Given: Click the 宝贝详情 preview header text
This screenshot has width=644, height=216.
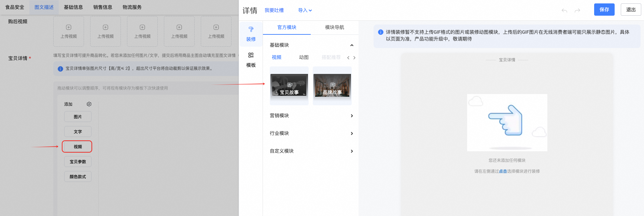Looking at the screenshot, I should 507,60.
